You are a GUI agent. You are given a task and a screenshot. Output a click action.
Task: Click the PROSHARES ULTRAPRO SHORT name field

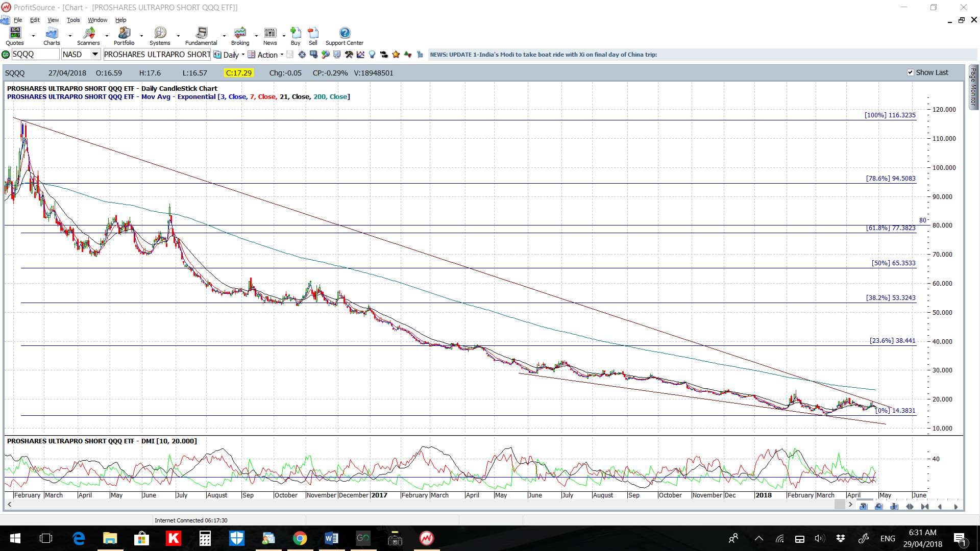click(157, 54)
